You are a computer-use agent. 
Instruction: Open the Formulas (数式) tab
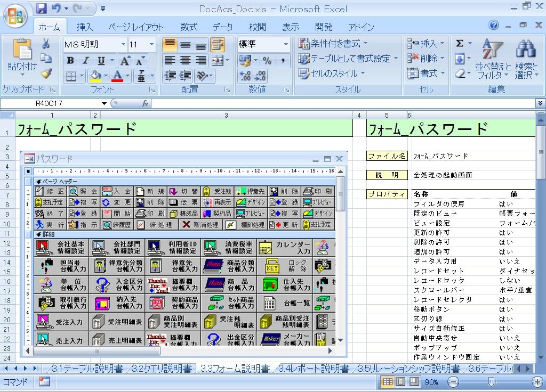click(x=189, y=27)
